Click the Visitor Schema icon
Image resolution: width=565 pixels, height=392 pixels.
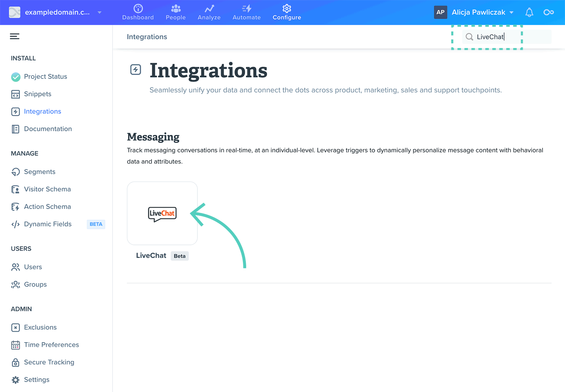click(x=15, y=189)
